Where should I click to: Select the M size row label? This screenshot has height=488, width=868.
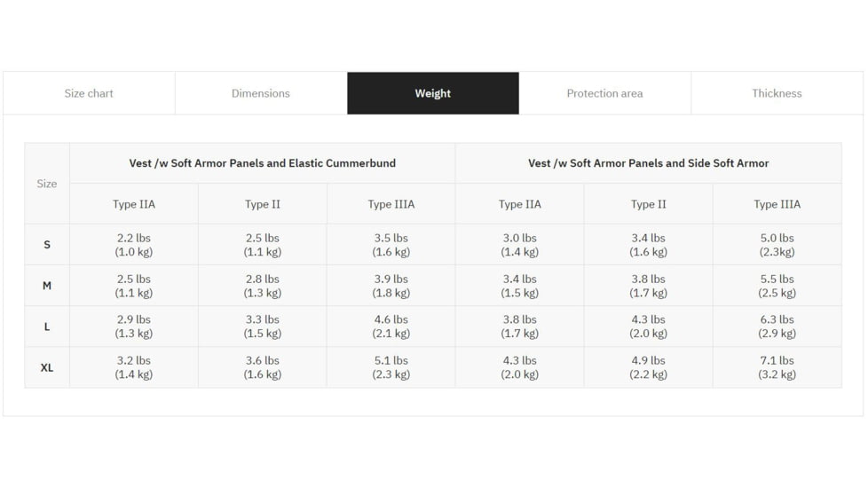point(47,286)
